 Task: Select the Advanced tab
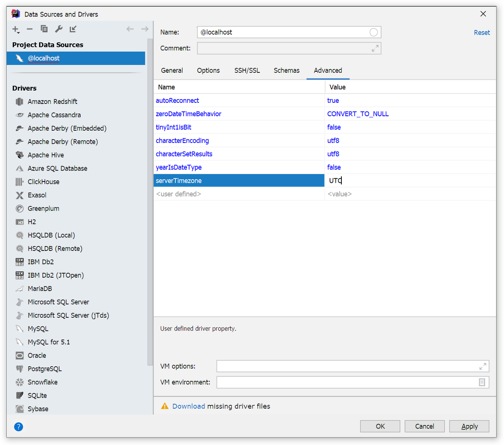pyautogui.click(x=328, y=70)
